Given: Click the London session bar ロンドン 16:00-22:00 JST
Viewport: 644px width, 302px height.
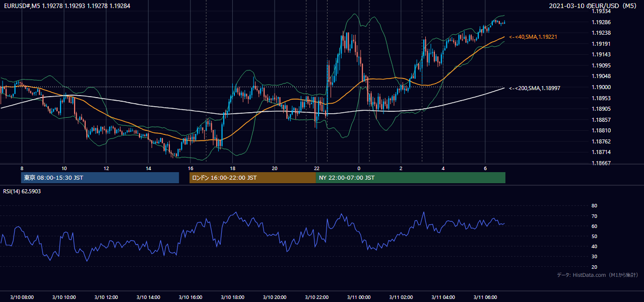Looking at the screenshot, I should (252, 178).
